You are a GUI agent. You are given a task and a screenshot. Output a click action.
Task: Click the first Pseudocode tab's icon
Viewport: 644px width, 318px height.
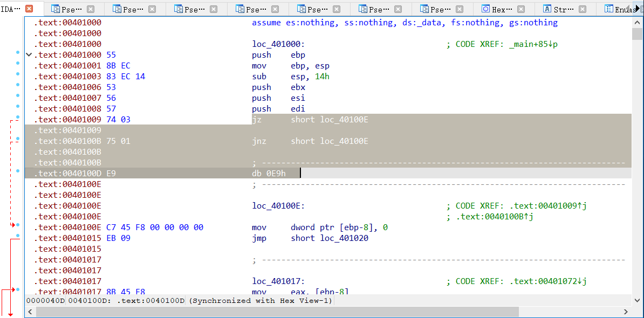(55, 9)
